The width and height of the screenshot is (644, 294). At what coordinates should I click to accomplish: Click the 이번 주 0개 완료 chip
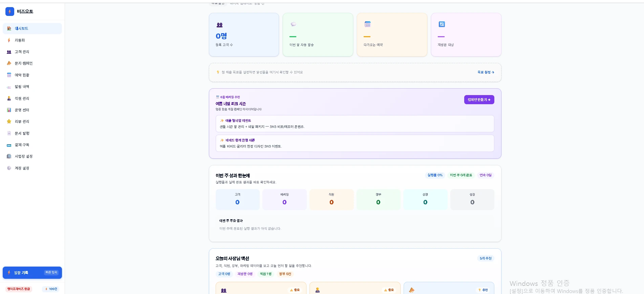[461, 175]
